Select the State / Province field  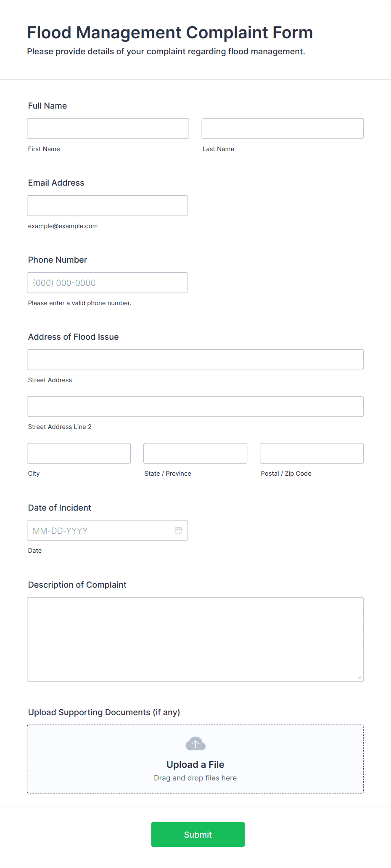(195, 453)
